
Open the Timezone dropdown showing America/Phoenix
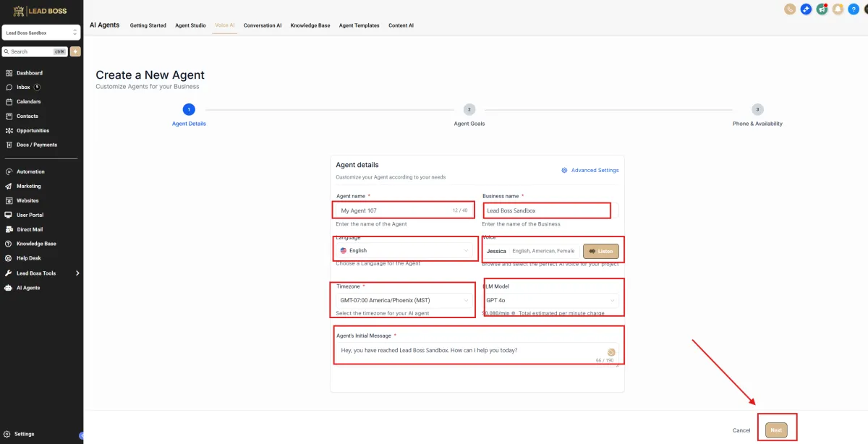tap(404, 299)
